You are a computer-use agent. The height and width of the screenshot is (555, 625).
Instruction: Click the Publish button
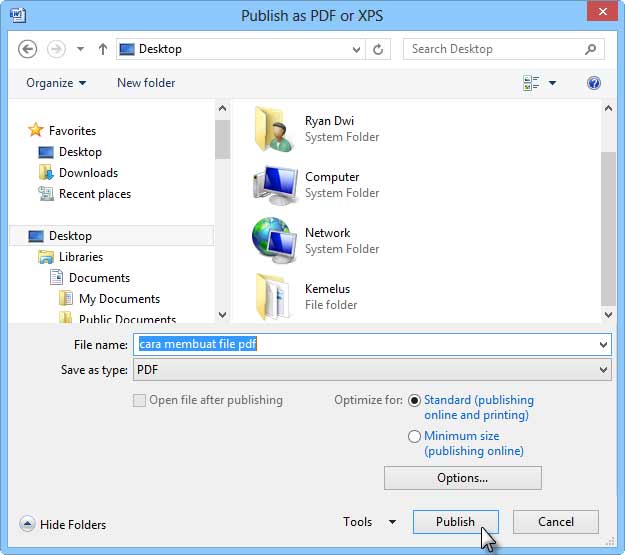coord(455,522)
